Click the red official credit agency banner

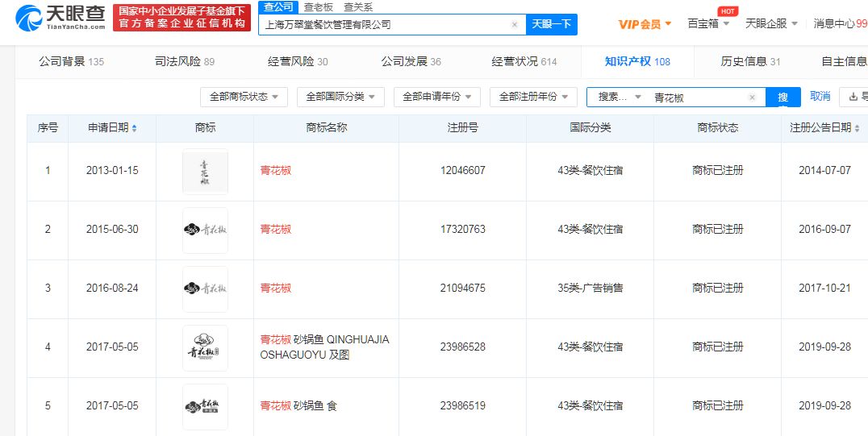coord(182,18)
